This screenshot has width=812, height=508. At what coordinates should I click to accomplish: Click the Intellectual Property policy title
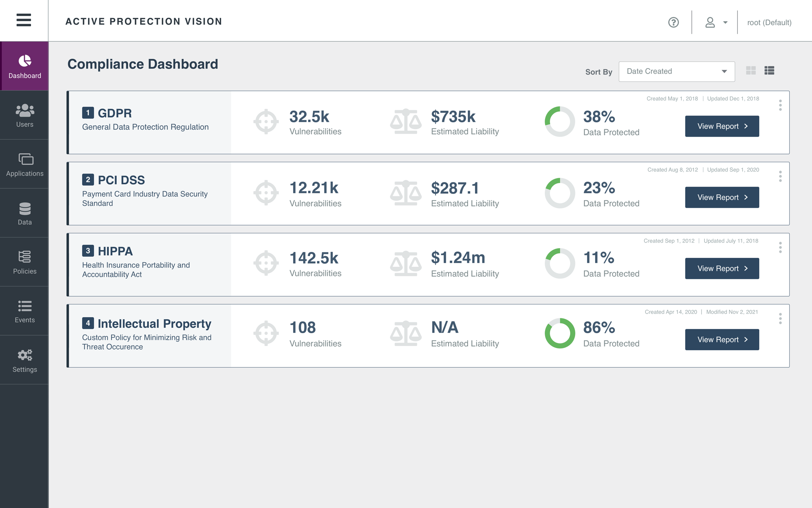tap(154, 323)
